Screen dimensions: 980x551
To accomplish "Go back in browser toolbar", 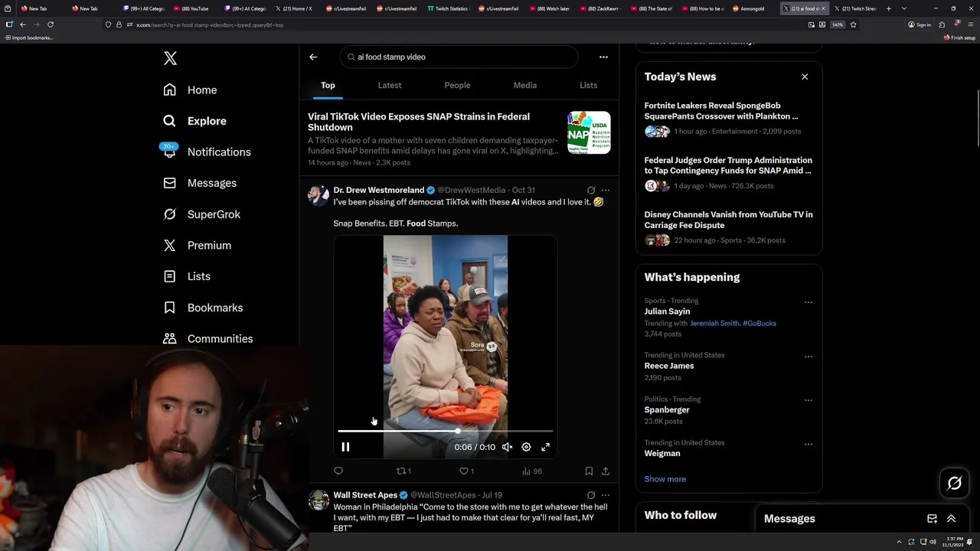I will point(22,24).
